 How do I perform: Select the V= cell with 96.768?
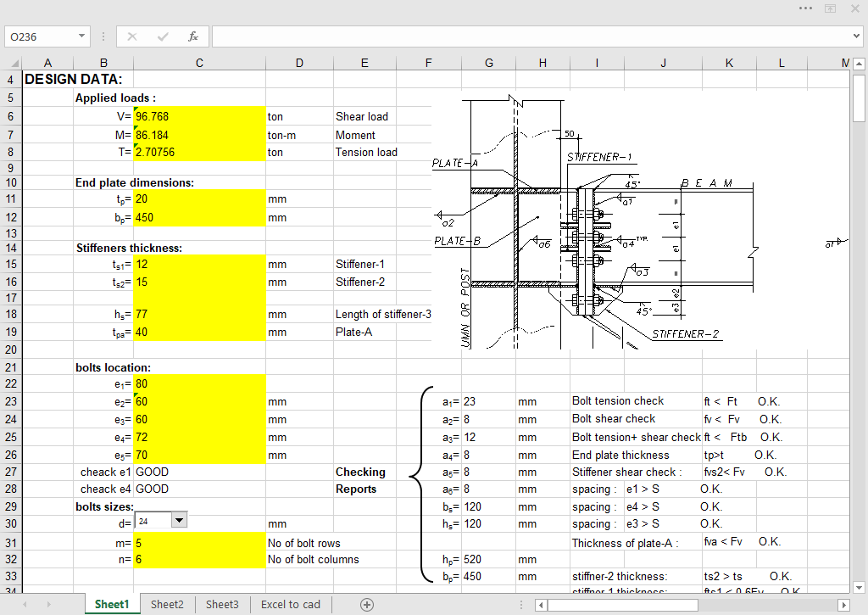click(199, 116)
